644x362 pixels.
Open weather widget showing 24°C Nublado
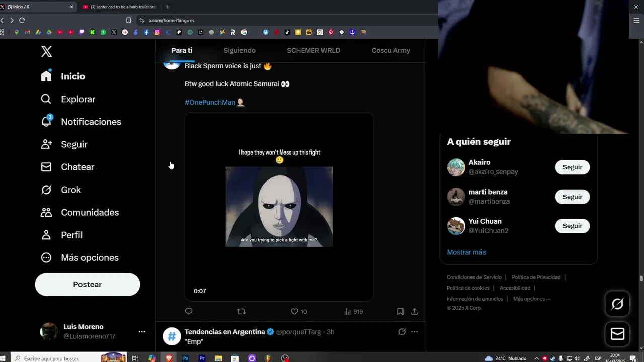[x=505, y=358]
